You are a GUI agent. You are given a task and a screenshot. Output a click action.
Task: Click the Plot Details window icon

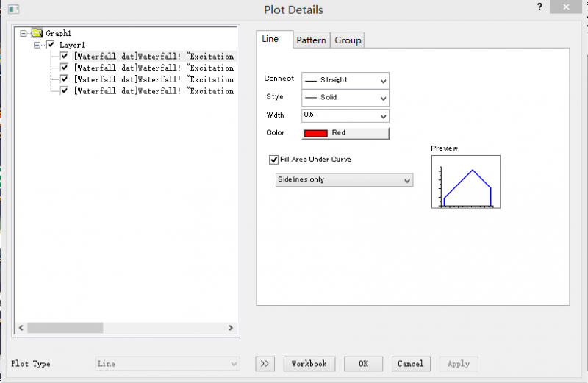coord(12,10)
